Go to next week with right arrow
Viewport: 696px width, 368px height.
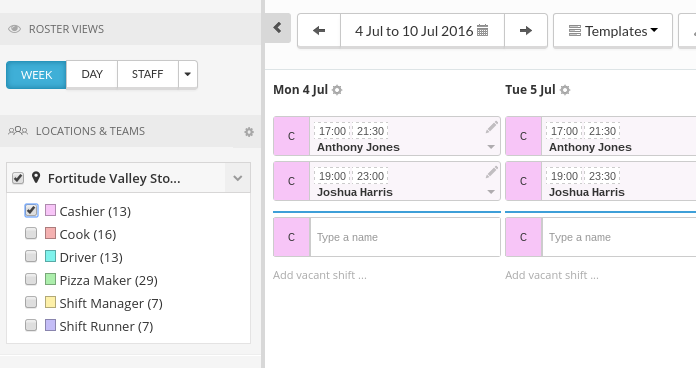(526, 31)
